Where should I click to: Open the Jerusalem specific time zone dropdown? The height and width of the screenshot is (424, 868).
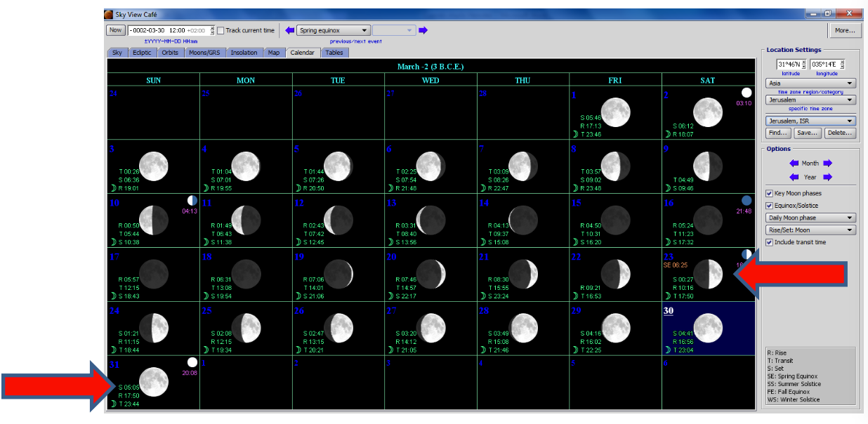[810, 100]
